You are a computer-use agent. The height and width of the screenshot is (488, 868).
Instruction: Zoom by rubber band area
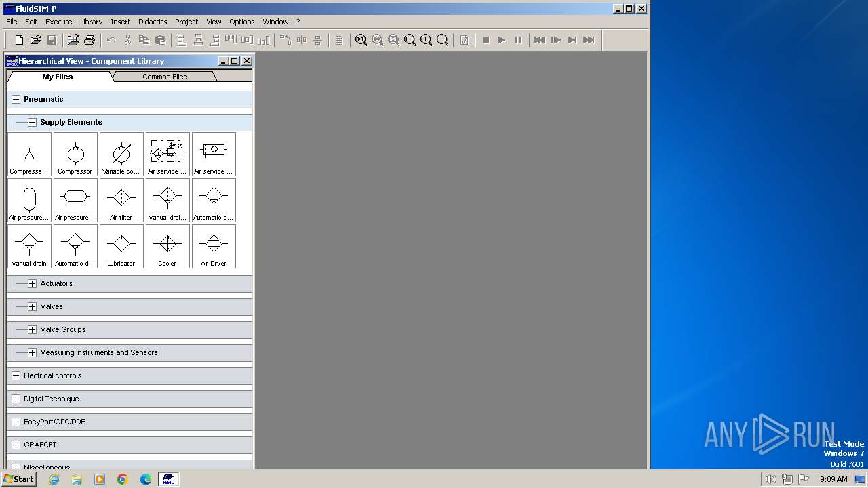point(410,40)
